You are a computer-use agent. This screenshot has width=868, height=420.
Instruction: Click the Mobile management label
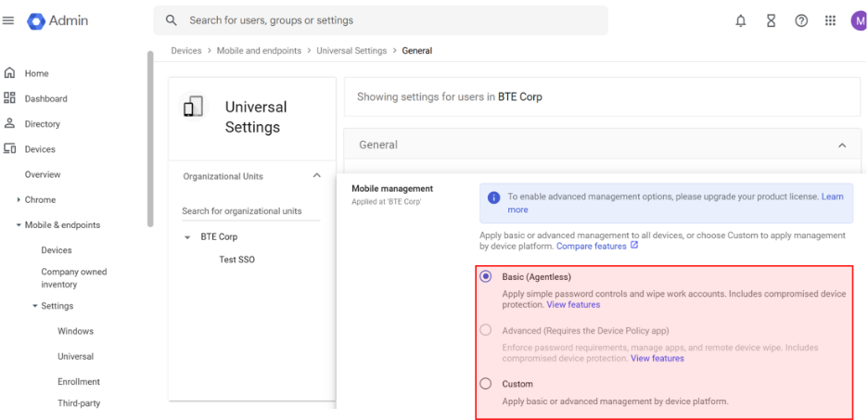tap(392, 189)
